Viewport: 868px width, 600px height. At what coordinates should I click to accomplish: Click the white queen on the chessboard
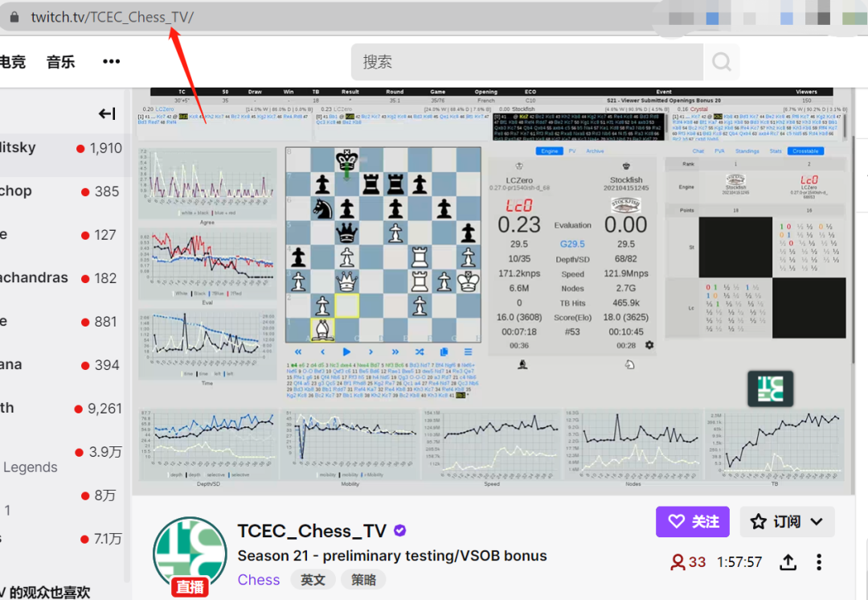(346, 281)
